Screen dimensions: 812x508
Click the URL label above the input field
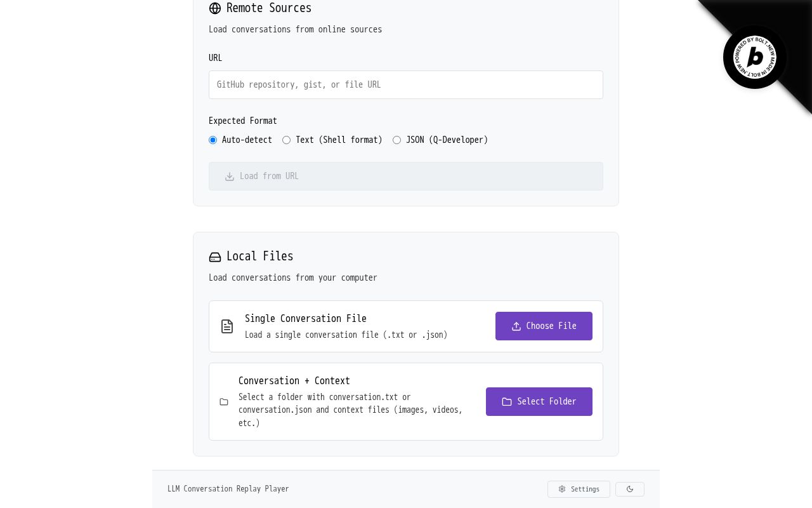click(x=216, y=58)
